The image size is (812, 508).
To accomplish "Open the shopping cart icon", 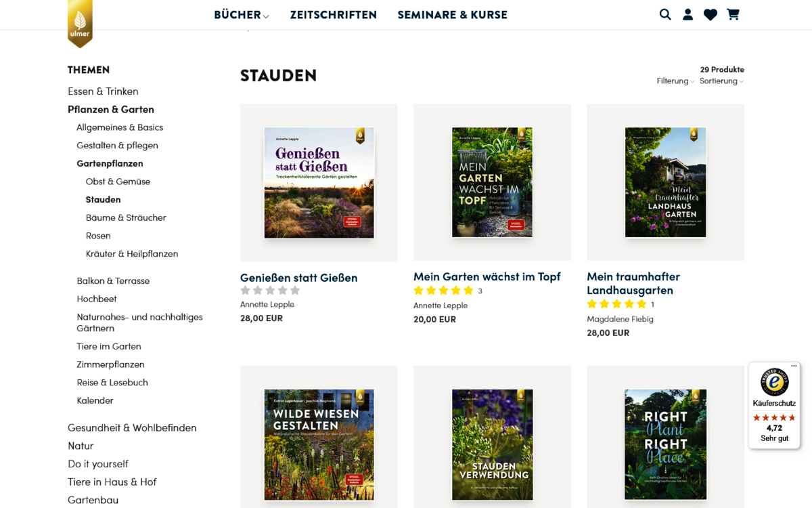I will 733,14.
